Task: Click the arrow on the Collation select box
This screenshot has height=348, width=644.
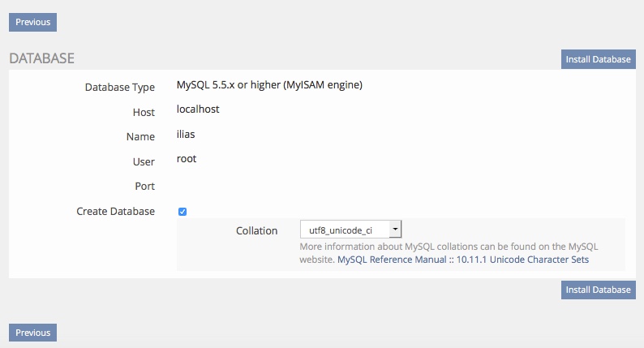Action: (395, 230)
